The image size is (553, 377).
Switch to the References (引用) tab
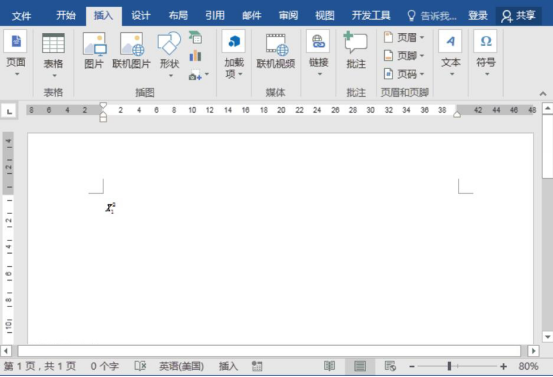coord(215,16)
